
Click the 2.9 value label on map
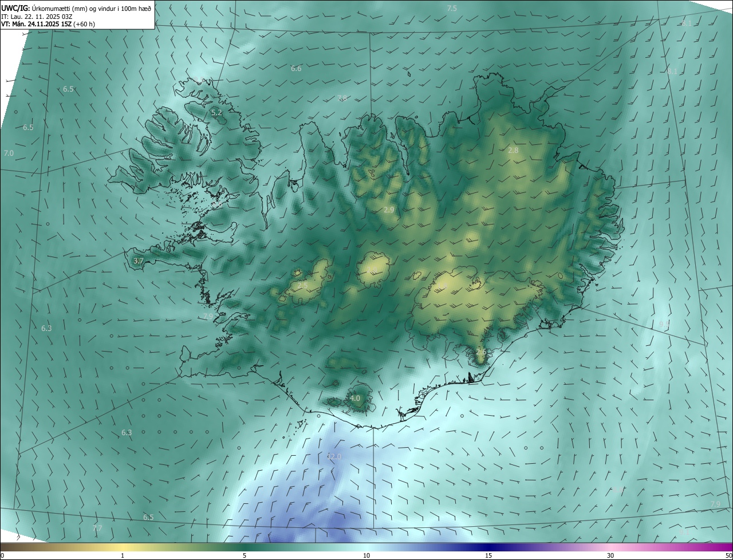389,210
